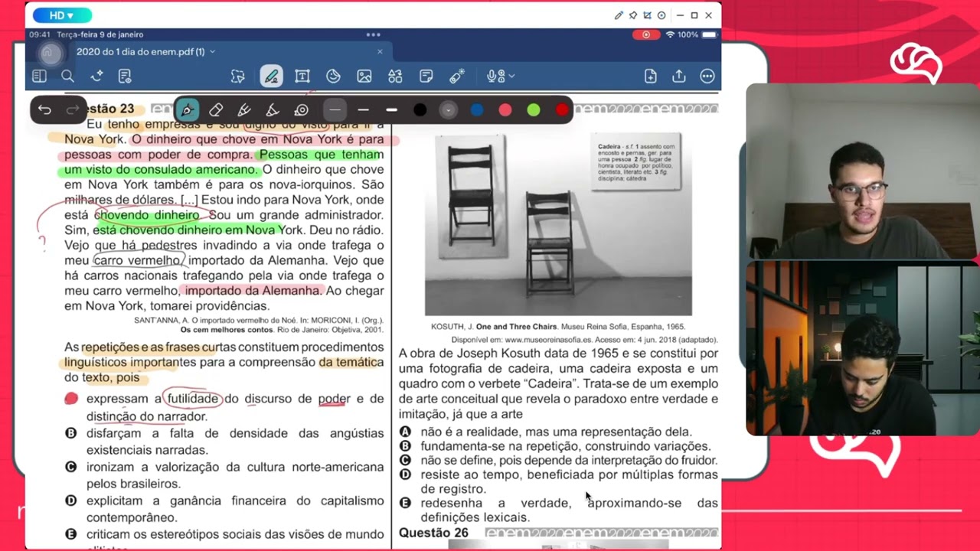Select the laser pointer tool
The width and height of the screenshot is (980, 551).
[457, 76]
